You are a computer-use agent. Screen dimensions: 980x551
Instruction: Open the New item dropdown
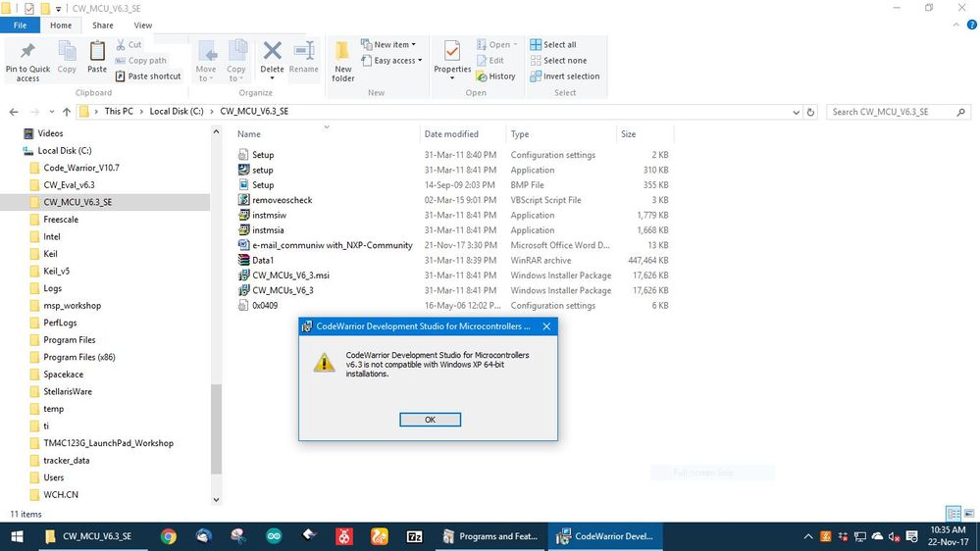pos(388,44)
